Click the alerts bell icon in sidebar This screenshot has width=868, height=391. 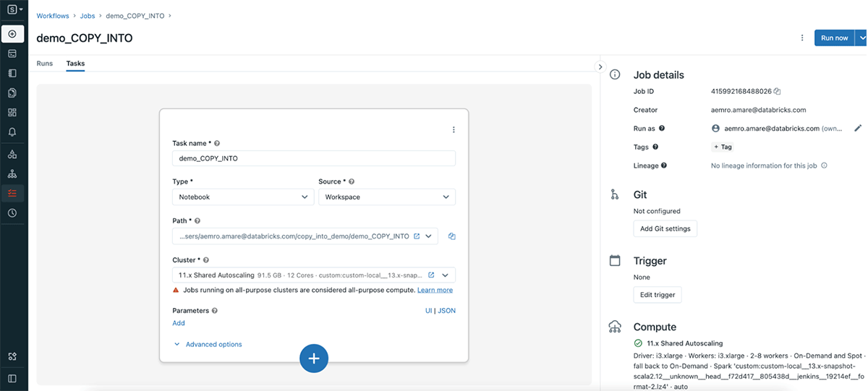click(12, 132)
